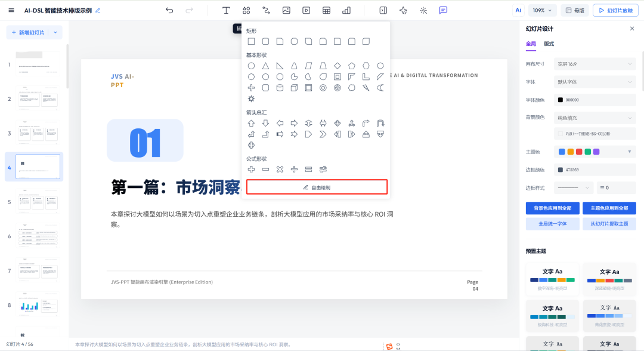Open the shapes tool in toolbar
This screenshot has height=351, width=644.
coord(246,10)
